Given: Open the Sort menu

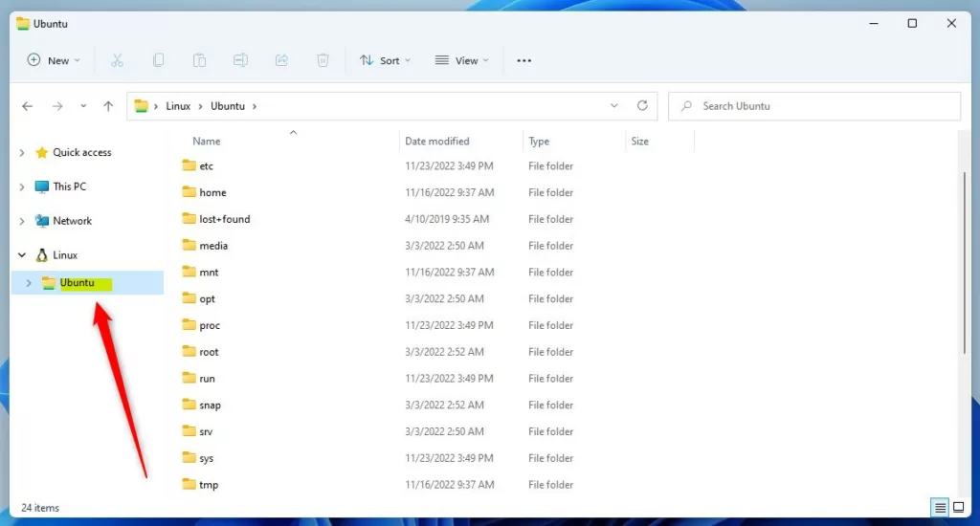Looking at the screenshot, I should (x=385, y=60).
